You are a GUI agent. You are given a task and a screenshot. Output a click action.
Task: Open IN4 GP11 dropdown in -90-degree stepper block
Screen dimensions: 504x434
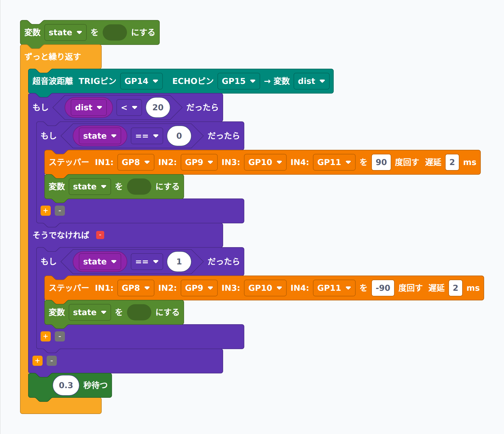point(334,288)
